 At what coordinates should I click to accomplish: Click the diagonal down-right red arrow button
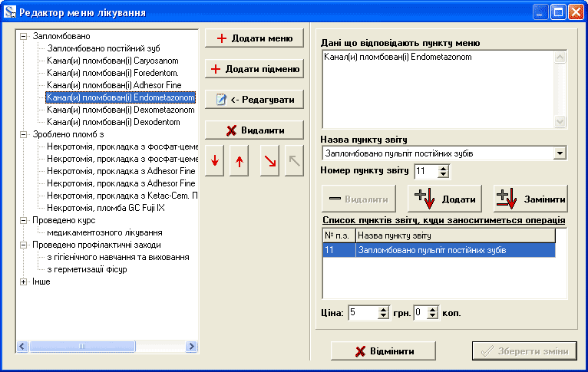click(x=269, y=161)
